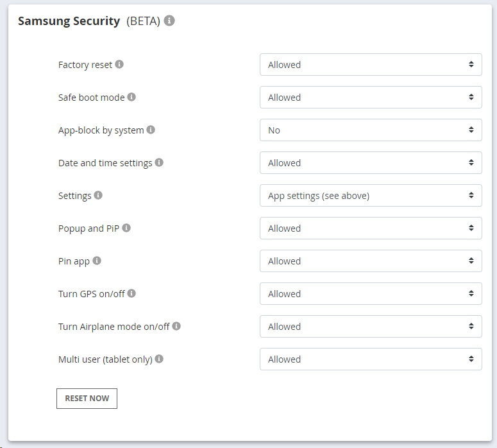Image resolution: width=497 pixels, height=448 pixels.
Task: Click the Safe boot mode info icon
Action: pos(131,97)
